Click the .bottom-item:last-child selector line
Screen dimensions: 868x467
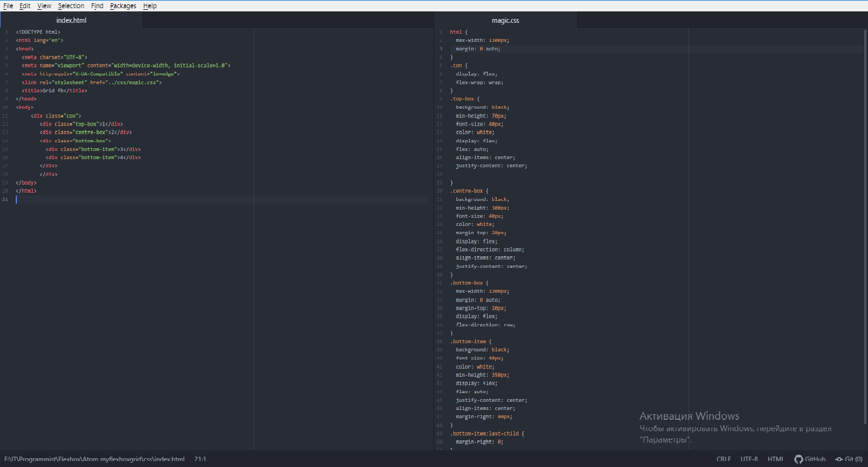(487, 434)
